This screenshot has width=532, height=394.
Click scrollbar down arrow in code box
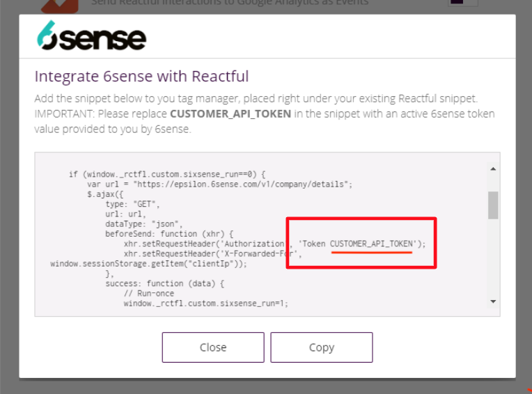pos(493,301)
